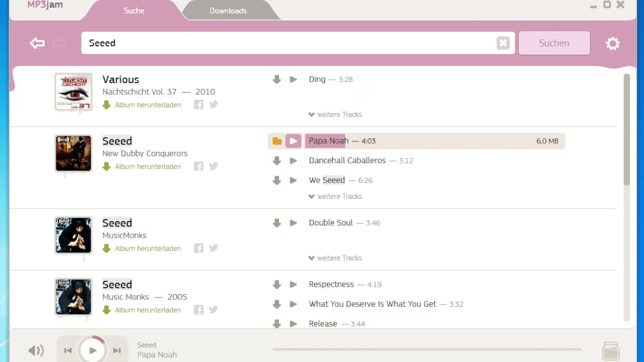The width and height of the screenshot is (644, 362).
Task: Open Nachtschicht Vol. 37 album cover
Action: point(74,92)
